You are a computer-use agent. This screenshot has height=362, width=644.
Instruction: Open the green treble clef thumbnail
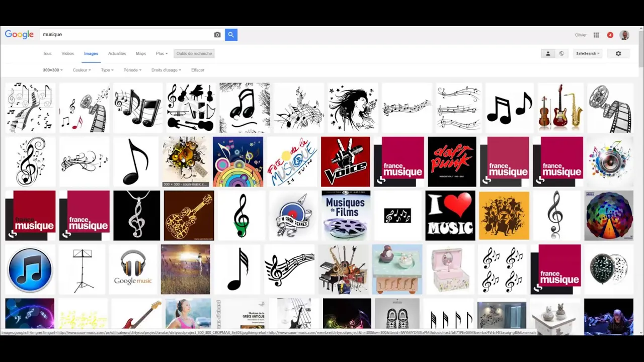click(x=242, y=215)
